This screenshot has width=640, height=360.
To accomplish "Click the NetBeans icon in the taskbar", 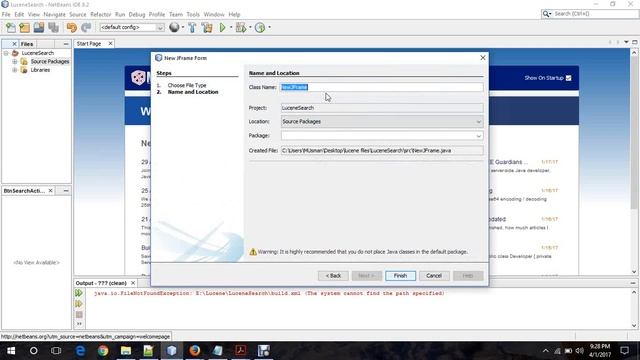I will 172,351.
